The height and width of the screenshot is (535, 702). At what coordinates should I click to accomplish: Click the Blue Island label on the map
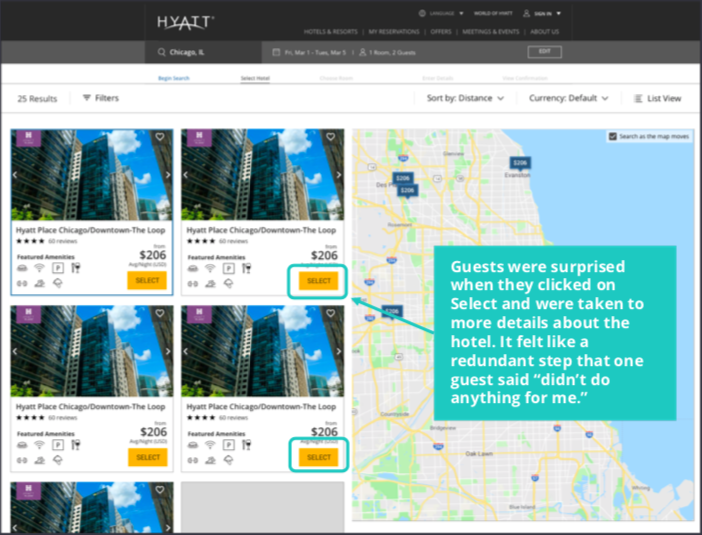point(522,507)
